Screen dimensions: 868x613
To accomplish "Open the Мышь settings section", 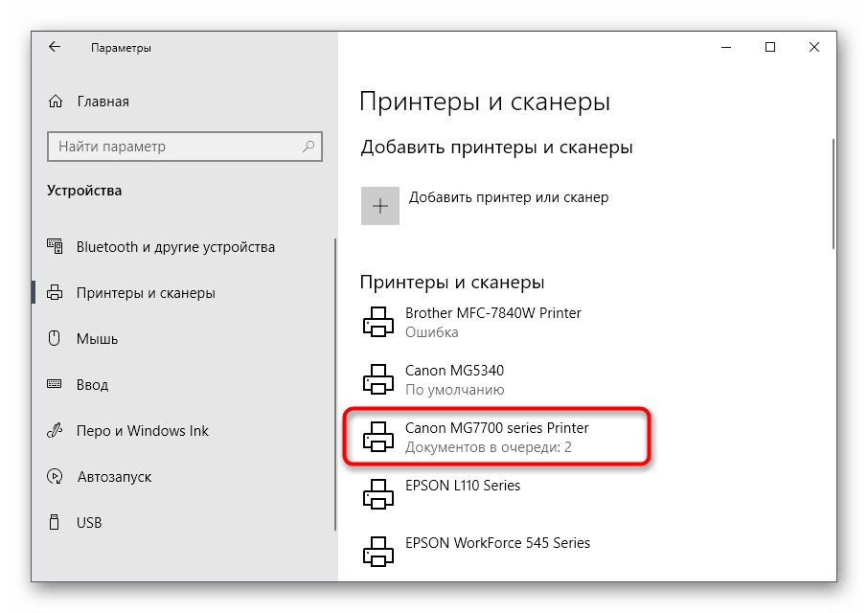I will coord(96,338).
